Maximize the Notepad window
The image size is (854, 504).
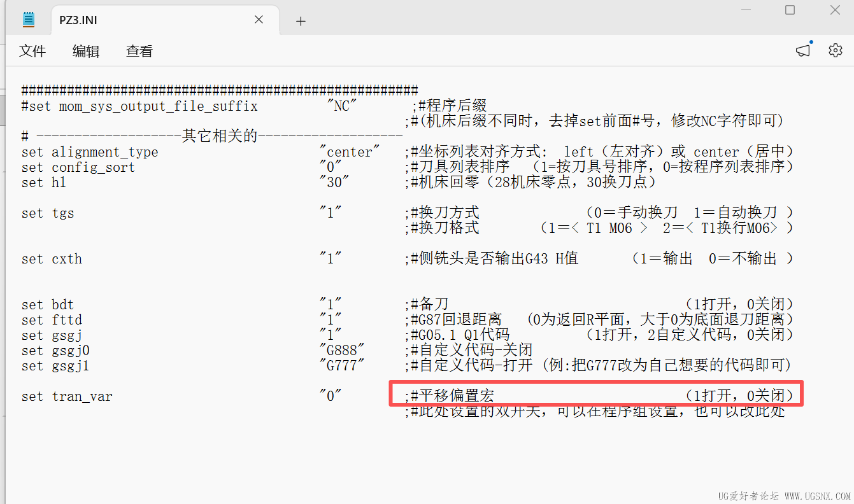[790, 10]
